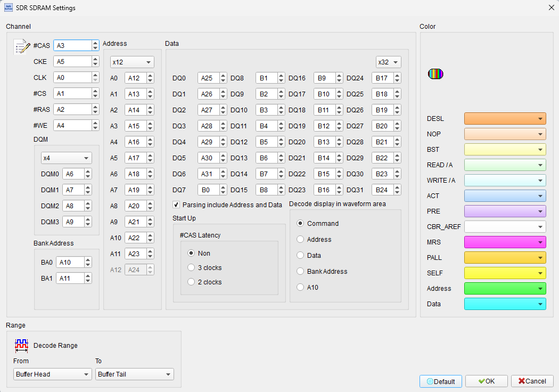Click the SDR SDRAM Settings title icon
The height and width of the screenshot is (392, 559).
coord(8,7)
